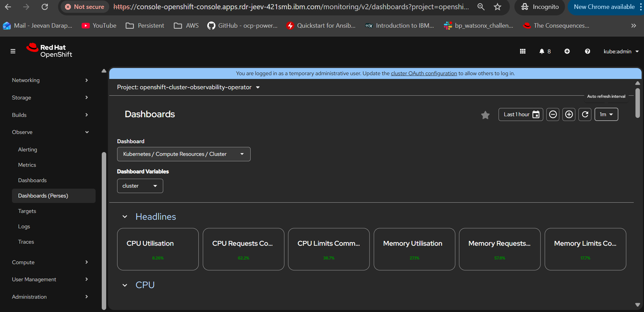Viewport: 644px width, 312px height.
Task: Open the Kubernetes Compute Resources dashboard dropdown
Action: pos(184,154)
